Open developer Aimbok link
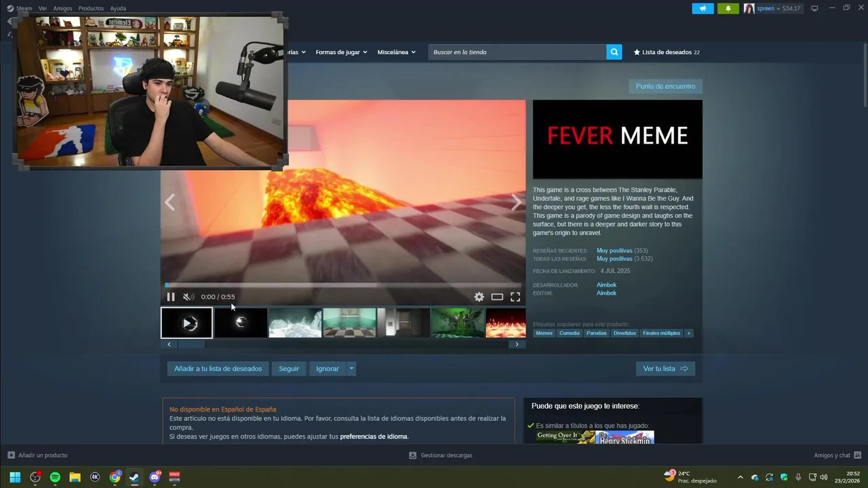Image resolution: width=868 pixels, height=488 pixels. pos(606,285)
